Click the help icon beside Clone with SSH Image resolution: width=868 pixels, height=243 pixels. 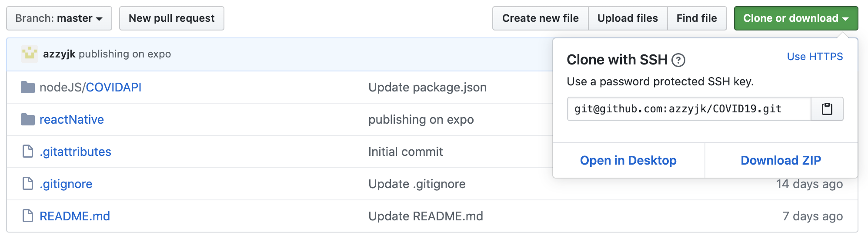pos(678,60)
